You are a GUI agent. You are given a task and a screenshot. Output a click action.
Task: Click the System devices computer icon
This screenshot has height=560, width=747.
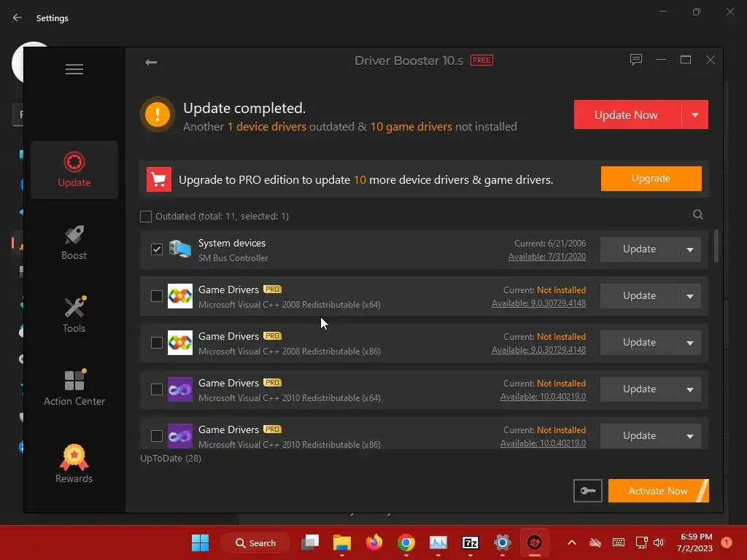pyautogui.click(x=180, y=249)
